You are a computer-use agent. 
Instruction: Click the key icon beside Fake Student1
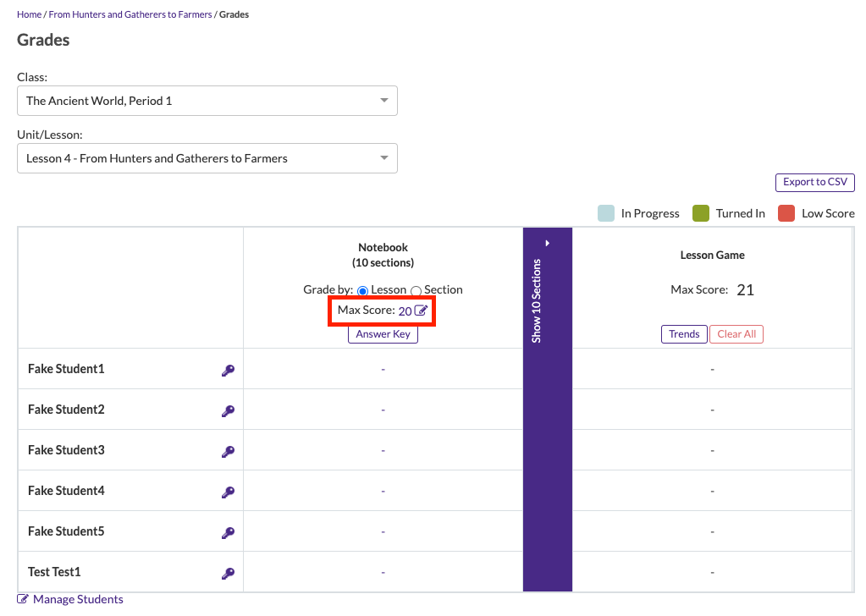pos(228,370)
